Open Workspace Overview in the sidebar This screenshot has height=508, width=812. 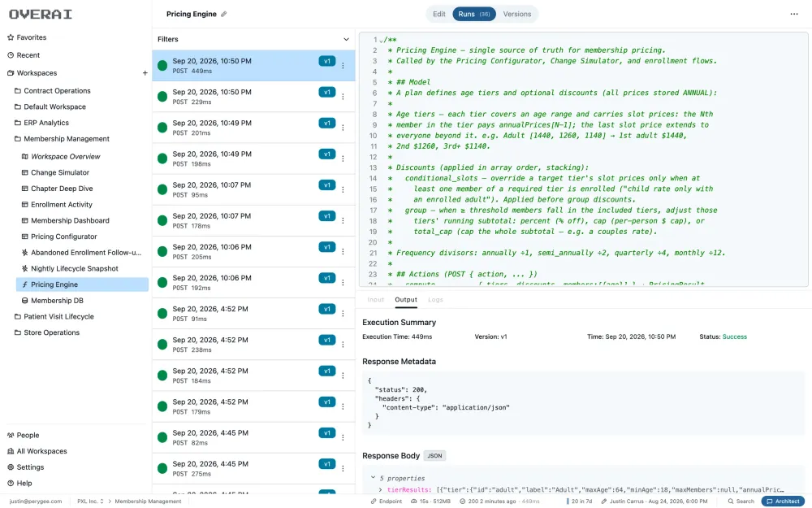pos(65,157)
